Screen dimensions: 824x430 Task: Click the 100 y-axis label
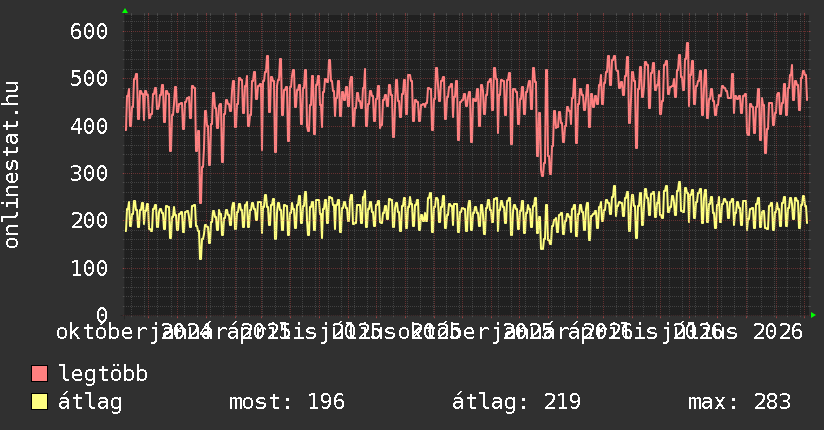[x=89, y=268]
